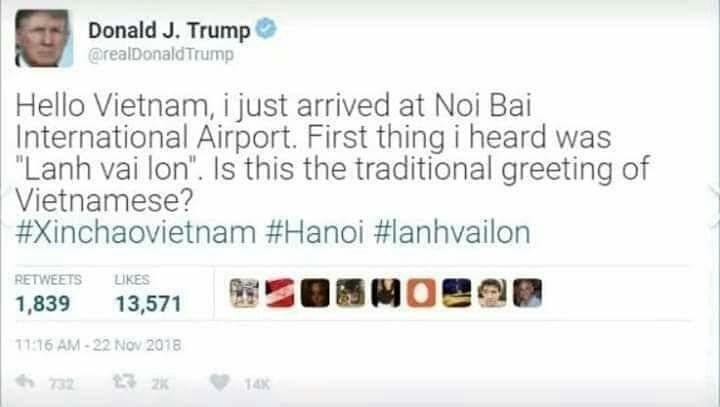The image size is (720, 407).
Task: Click the Donald J. Trump display name
Action: point(169,30)
